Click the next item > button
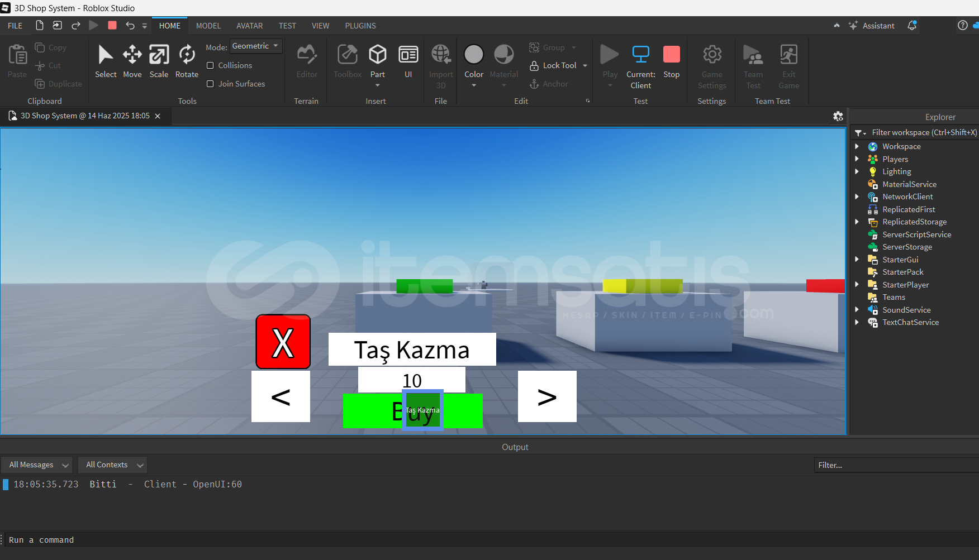This screenshot has height=560, width=979. click(x=547, y=396)
